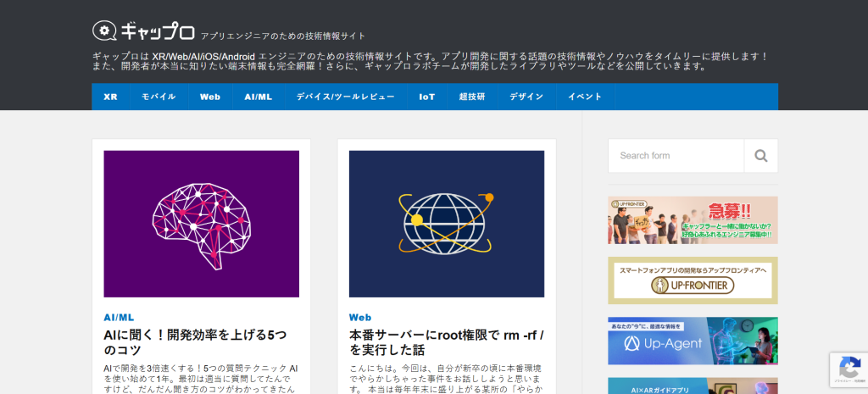Click the AI/ML category label above article
The width and height of the screenshot is (868, 394).
[119, 317]
